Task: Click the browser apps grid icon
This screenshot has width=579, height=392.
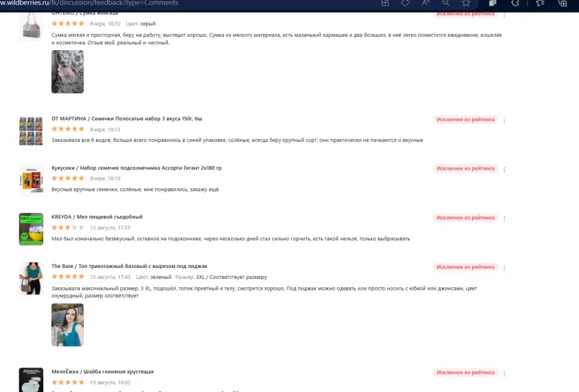Action: 385,3
